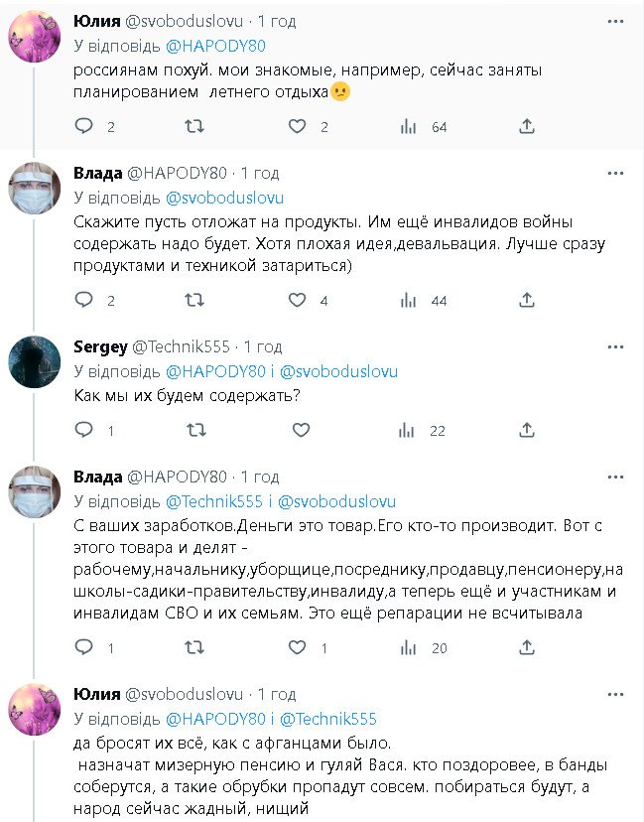Reply to Юлия's first tweet about летнего отдыха
The image size is (644, 822).
coord(84,126)
